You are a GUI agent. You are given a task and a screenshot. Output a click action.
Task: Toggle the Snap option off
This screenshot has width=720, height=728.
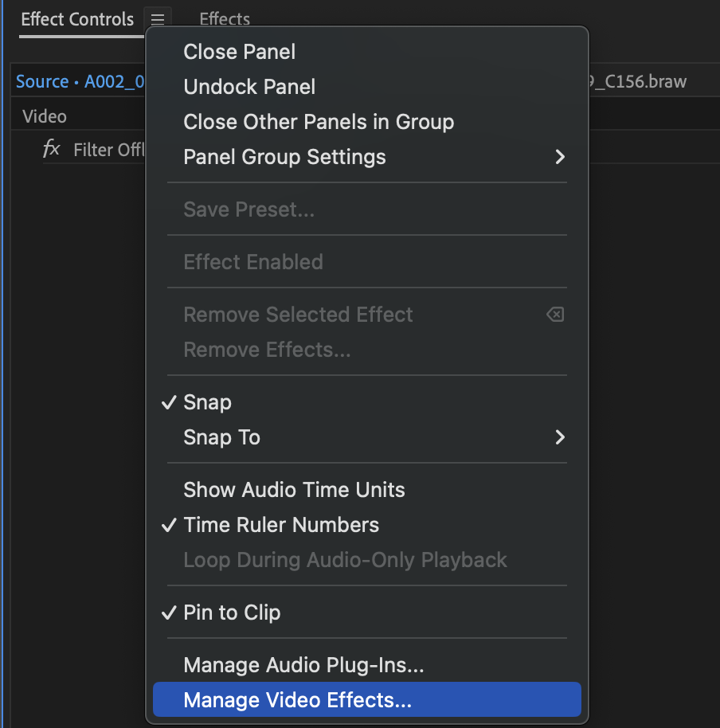(207, 402)
